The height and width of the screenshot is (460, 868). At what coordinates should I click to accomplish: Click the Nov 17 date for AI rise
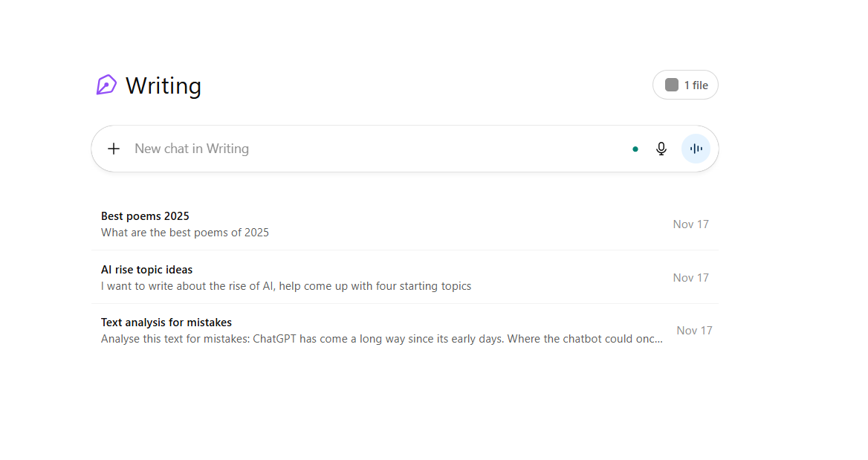(x=690, y=278)
